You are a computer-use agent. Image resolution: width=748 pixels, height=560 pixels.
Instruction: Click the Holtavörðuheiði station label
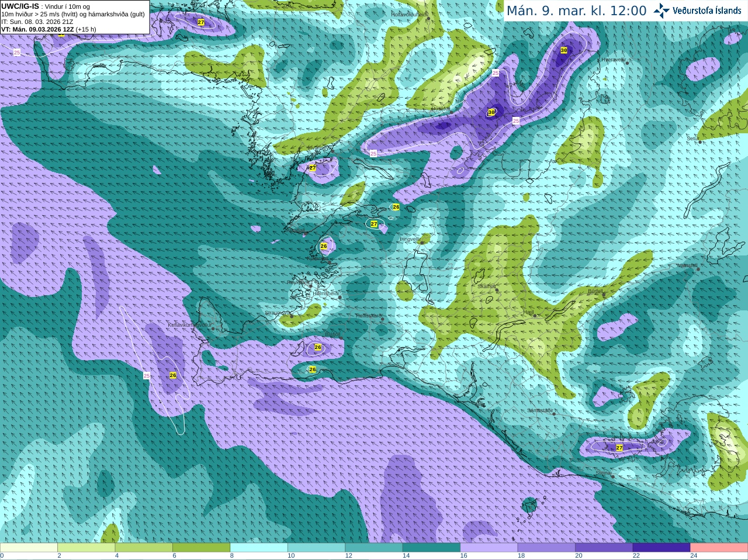coord(409,14)
